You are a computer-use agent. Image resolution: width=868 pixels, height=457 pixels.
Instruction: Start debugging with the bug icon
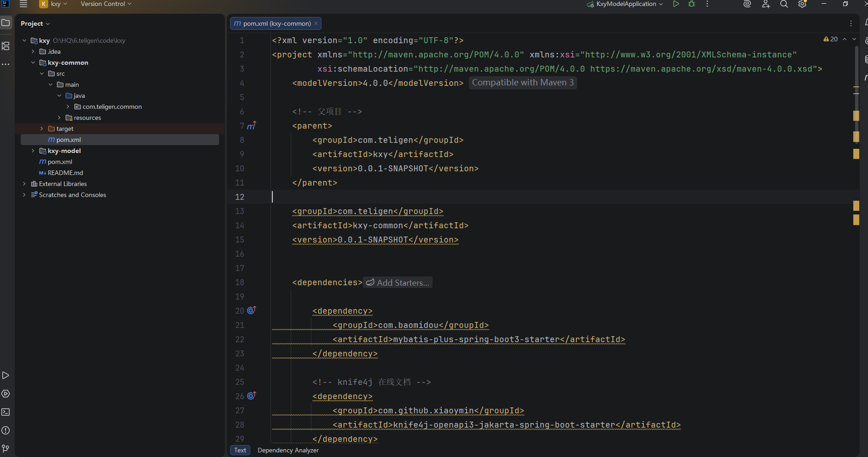[x=692, y=4]
